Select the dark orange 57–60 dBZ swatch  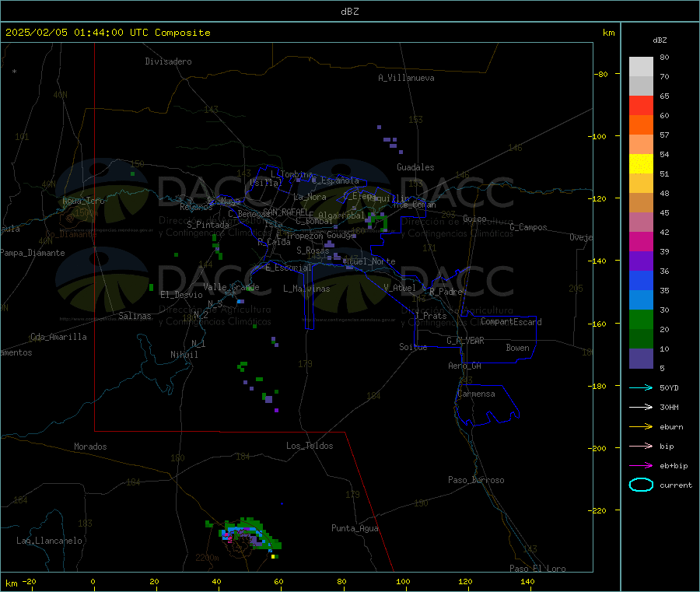tap(641, 125)
